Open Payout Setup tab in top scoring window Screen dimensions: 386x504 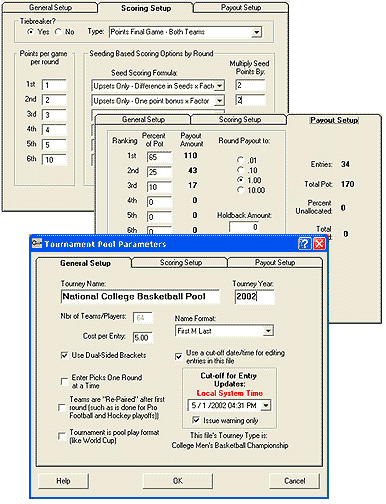pyautogui.click(x=241, y=8)
